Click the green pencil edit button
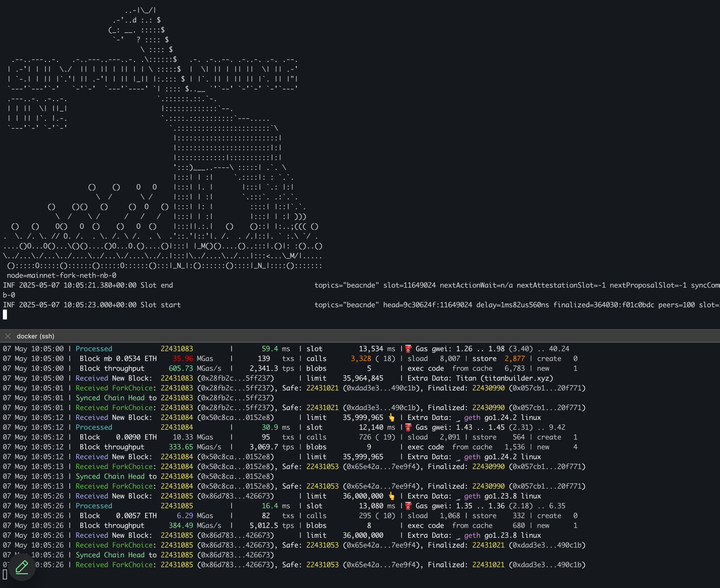The height and width of the screenshot is (588, 720). [x=22, y=567]
